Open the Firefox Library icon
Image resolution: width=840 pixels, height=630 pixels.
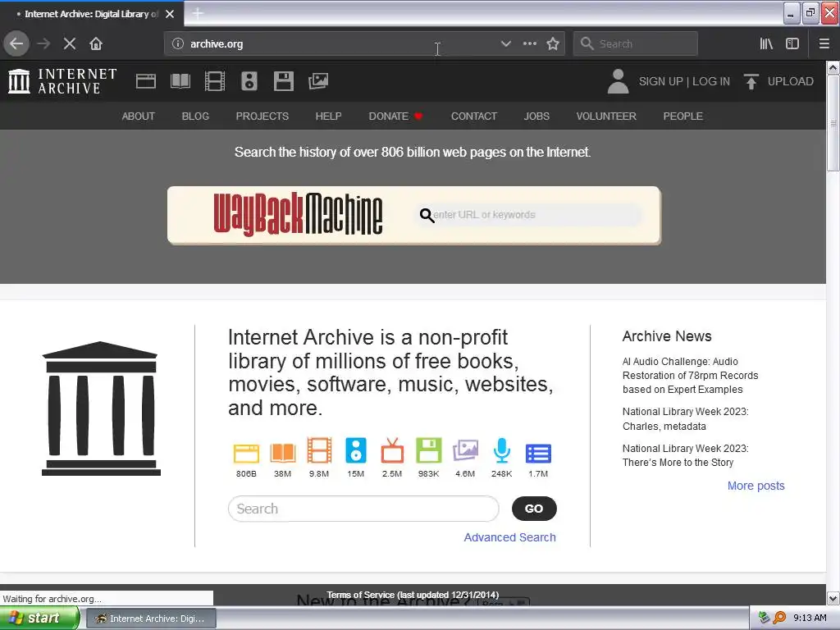point(767,44)
